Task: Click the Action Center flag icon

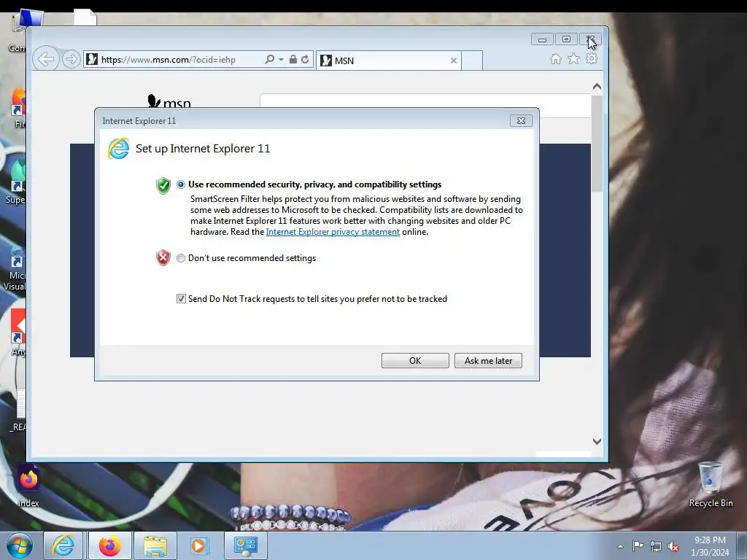Action: click(638, 546)
